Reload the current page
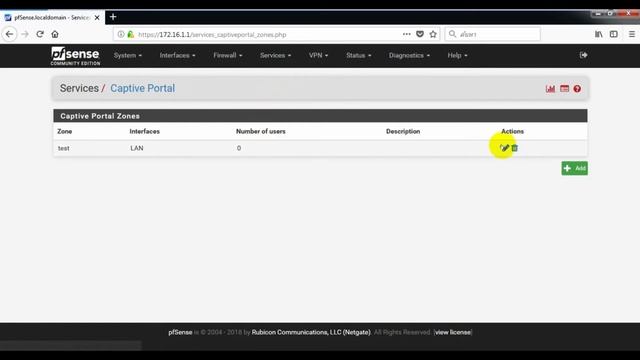 click(x=40, y=34)
